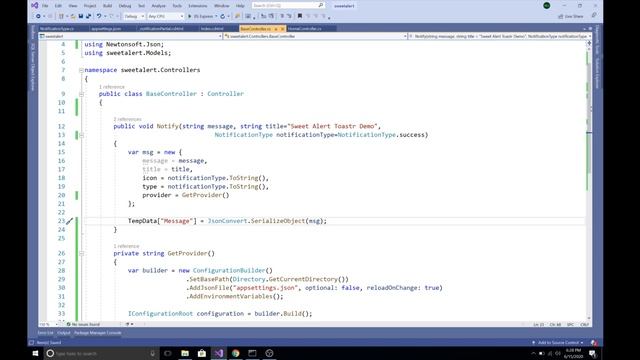Open the Debug configuration dropdown
Image resolution: width=640 pixels, height=360 pixels.
134,16
